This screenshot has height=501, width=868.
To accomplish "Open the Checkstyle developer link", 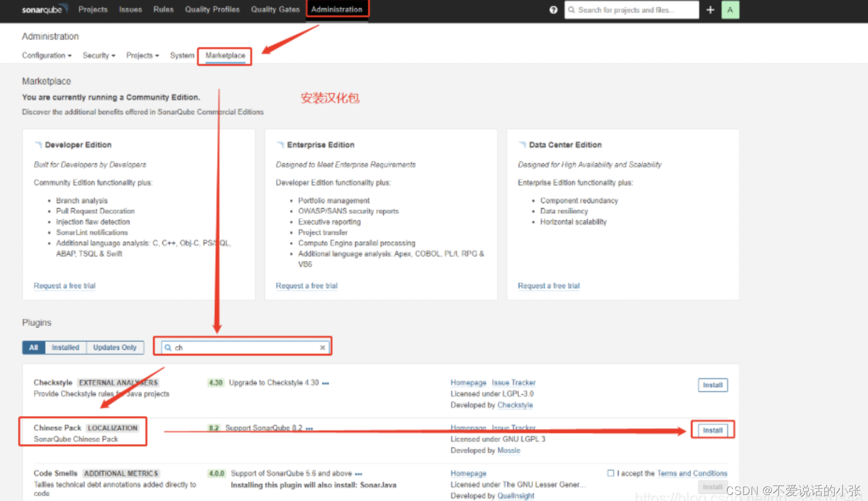I will [515, 405].
